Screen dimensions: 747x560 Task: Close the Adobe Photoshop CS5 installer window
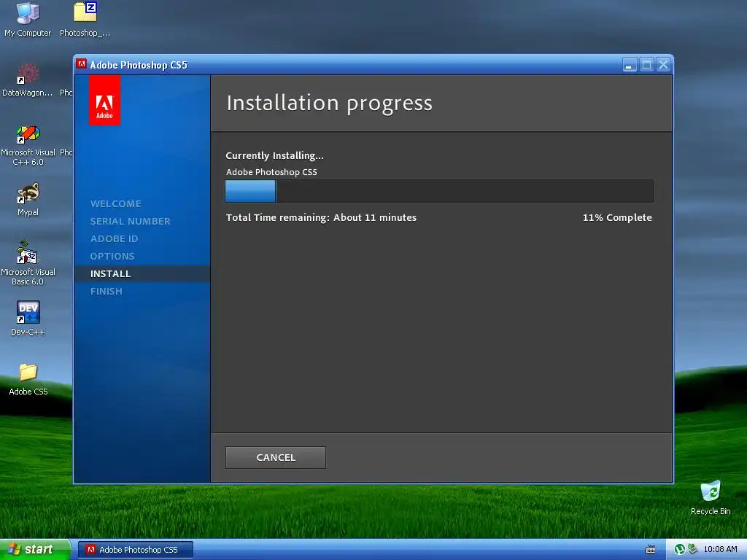663,64
